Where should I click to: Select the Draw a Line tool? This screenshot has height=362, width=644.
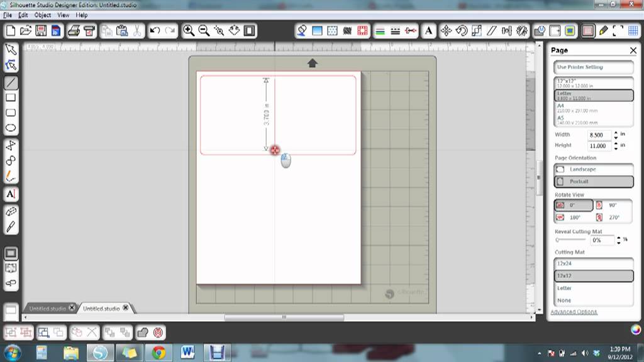tap(11, 82)
